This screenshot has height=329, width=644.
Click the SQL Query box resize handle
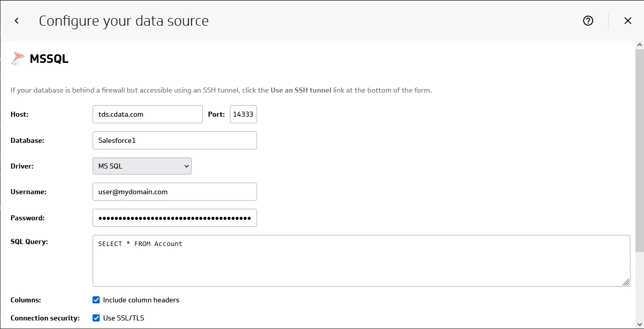(x=625, y=282)
